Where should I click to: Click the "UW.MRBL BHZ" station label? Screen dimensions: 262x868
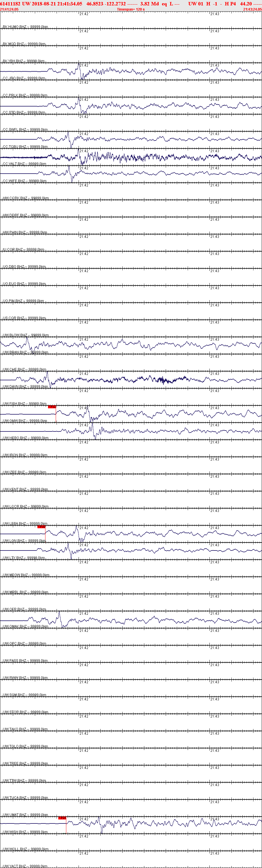15,592
